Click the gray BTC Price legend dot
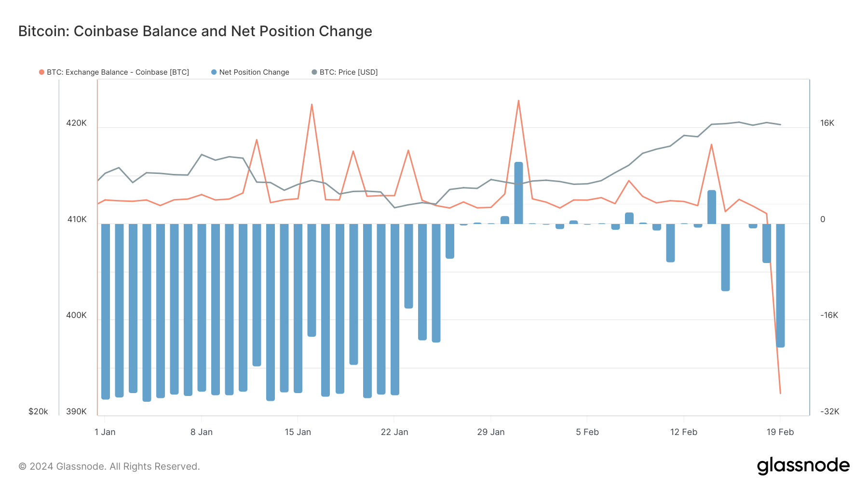 [x=314, y=72]
